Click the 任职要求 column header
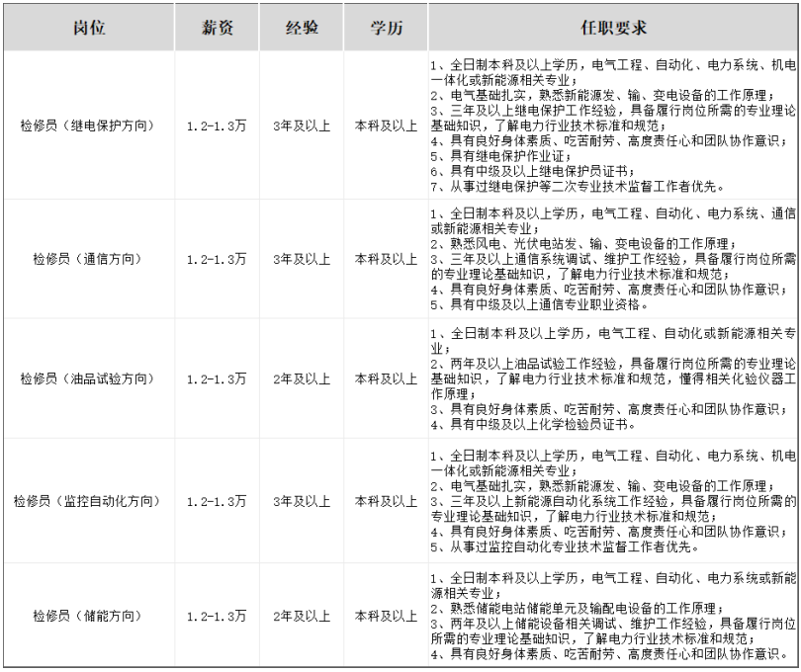801x672 pixels. click(x=613, y=28)
